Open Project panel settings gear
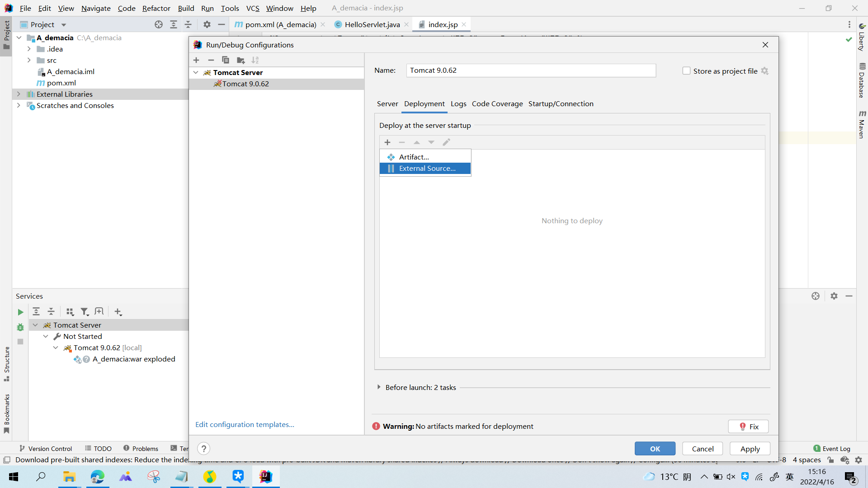Viewport: 868px width, 488px height. click(207, 24)
